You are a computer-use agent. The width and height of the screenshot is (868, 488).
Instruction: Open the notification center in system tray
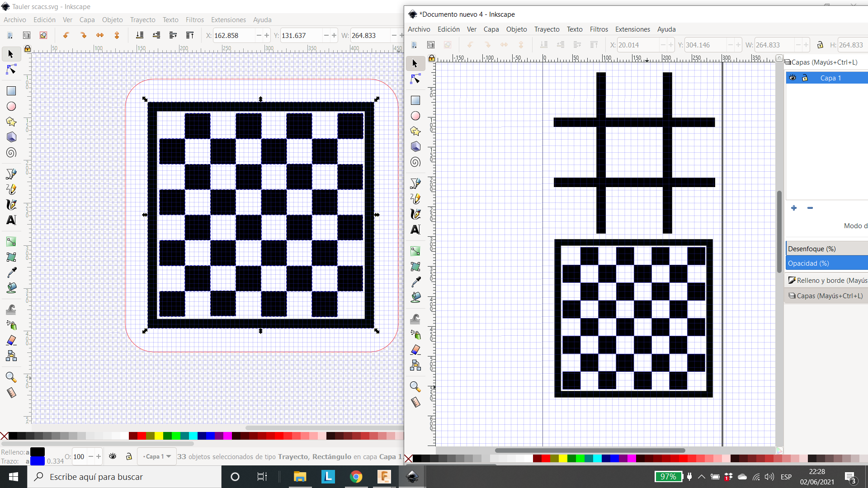[x=850, y=477]
